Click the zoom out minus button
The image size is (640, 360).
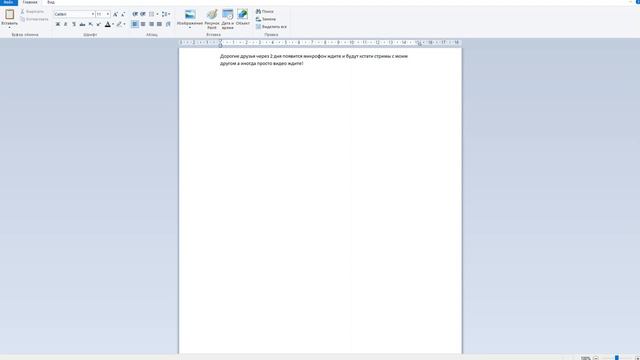[596, 358]
